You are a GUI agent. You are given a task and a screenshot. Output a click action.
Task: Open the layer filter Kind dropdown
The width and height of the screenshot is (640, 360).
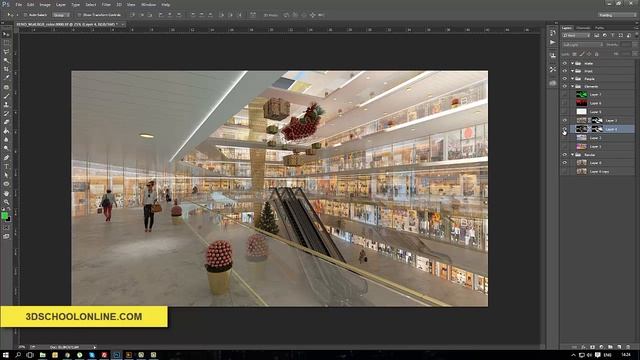click(x=576, y=36)
